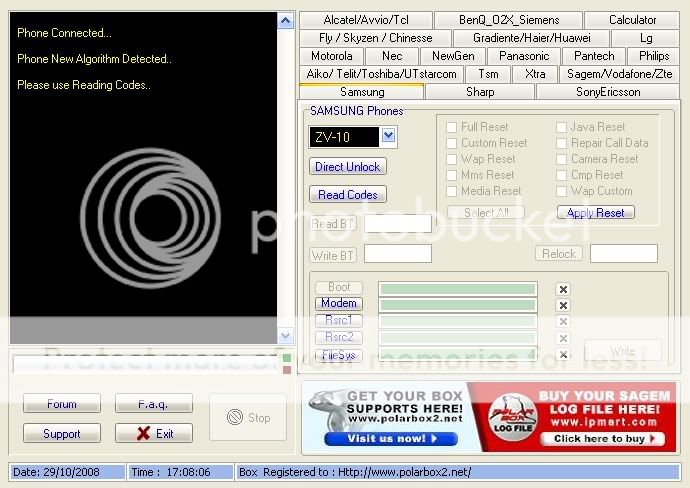Click the Support button
The height and width of the screenshot is (488, 690).
pos(62,433)
